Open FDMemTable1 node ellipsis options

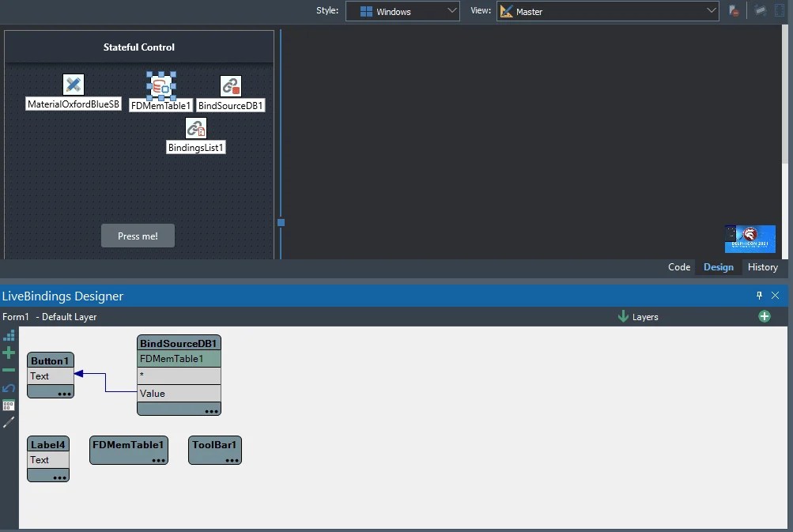coord(158,460)
